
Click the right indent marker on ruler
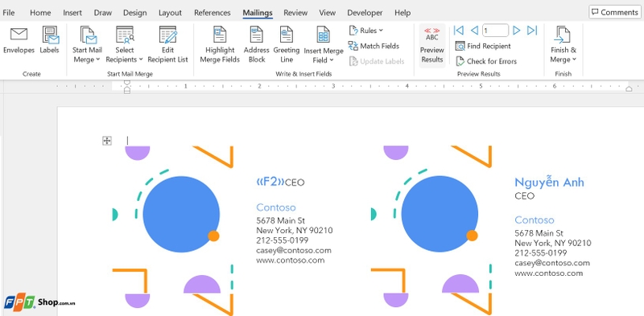pos(630,88)
